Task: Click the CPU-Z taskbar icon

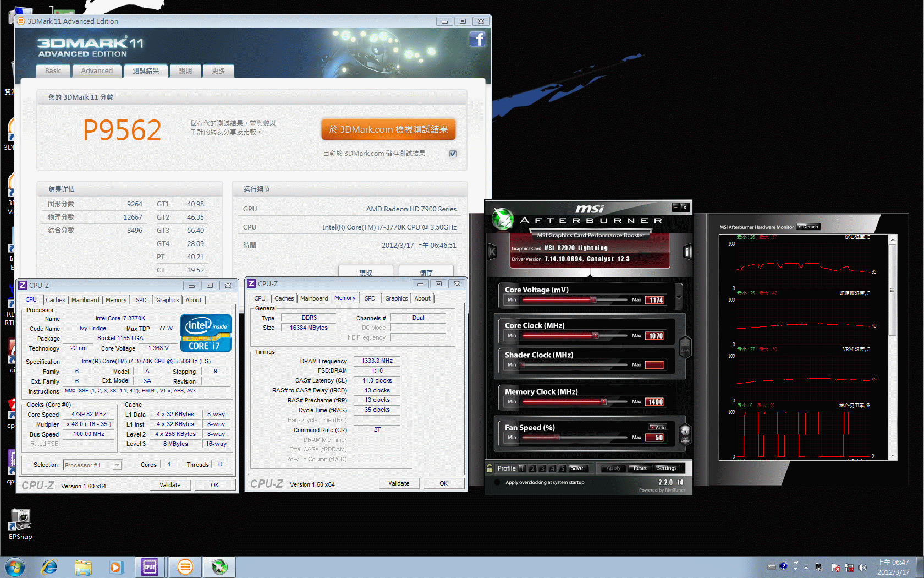Action: pos(150,566)
